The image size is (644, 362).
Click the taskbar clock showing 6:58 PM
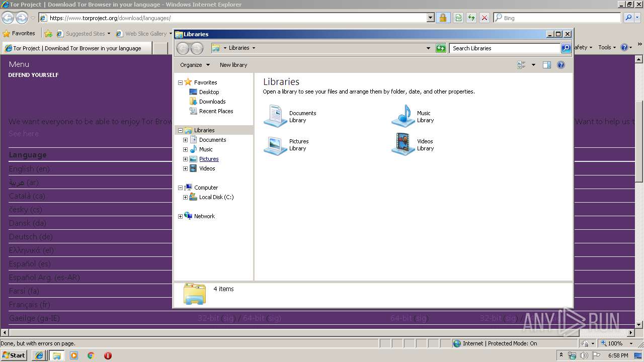pyautogui.click(x=618, y=355)
